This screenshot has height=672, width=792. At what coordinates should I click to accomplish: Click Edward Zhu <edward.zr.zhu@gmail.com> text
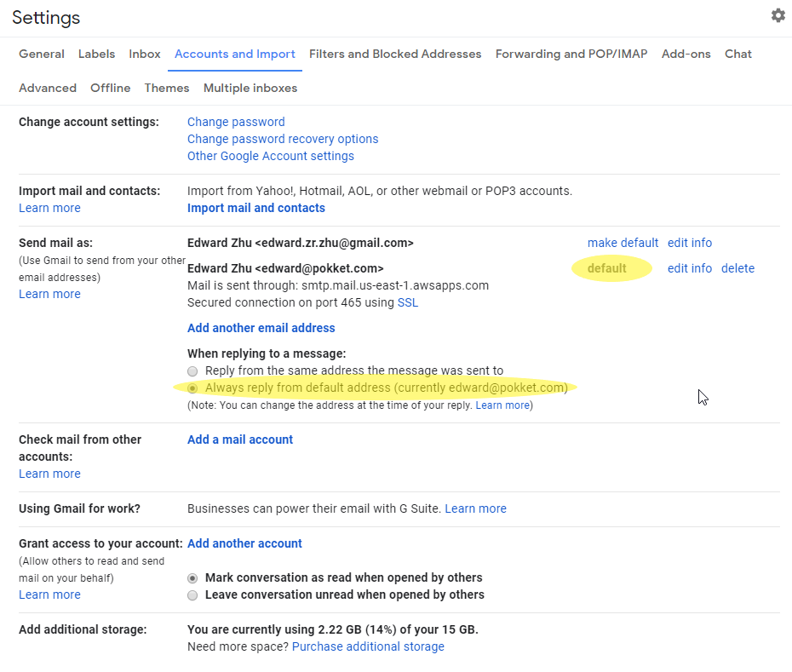click(300, 243)
